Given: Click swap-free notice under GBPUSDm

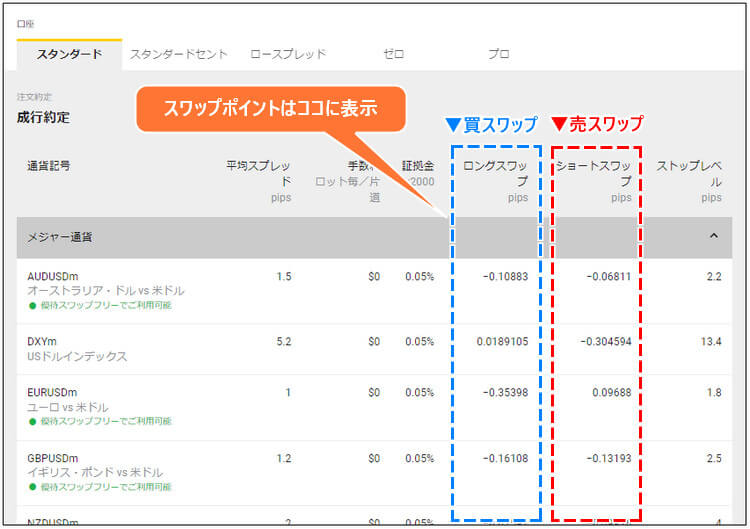Looking at the screenshot, I should 100,487.
